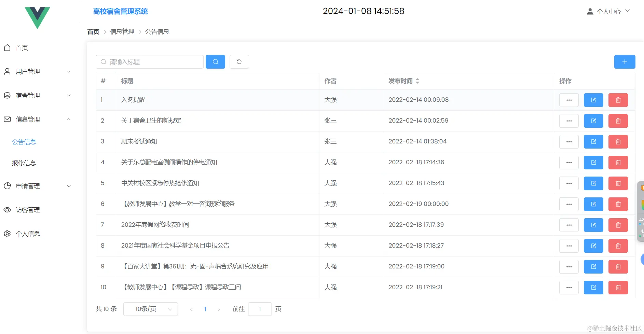This screenshot has width=644, height=334.
Task: Edit the 期末考试通知 announcement
Action: (x=593, y=142)
